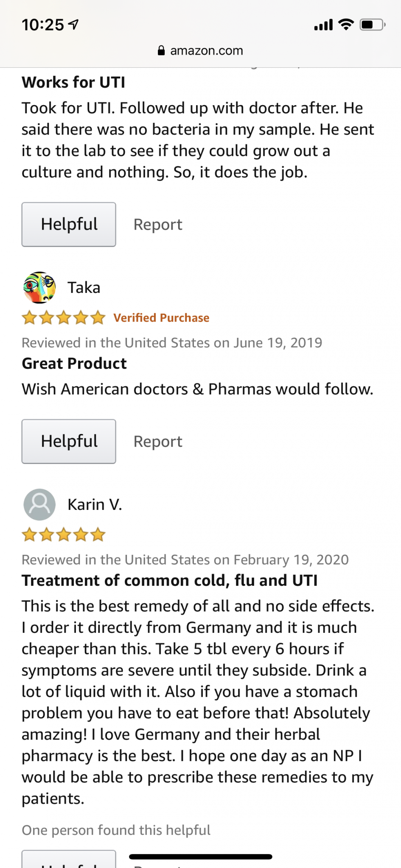Mark Taka's Great Product review Helpful
The height and width of the screenshot is (868, 401).
(x=69, y=441)
